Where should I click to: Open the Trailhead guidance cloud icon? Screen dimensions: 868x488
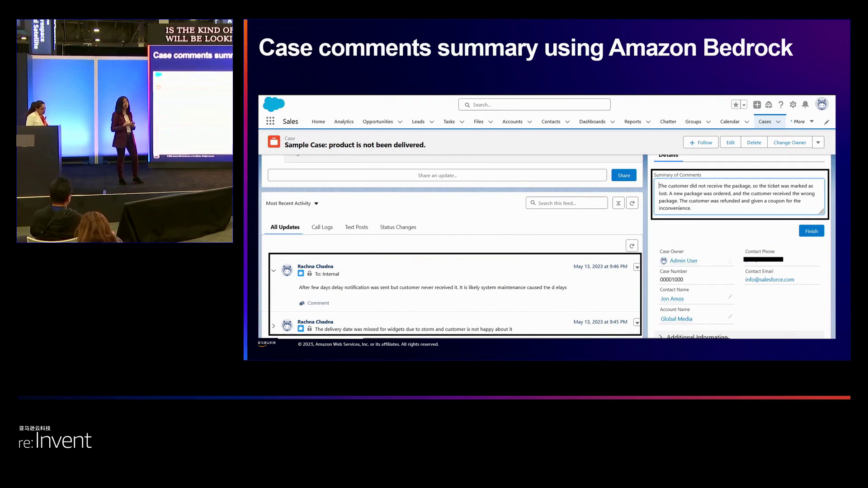tap(769, 105)
